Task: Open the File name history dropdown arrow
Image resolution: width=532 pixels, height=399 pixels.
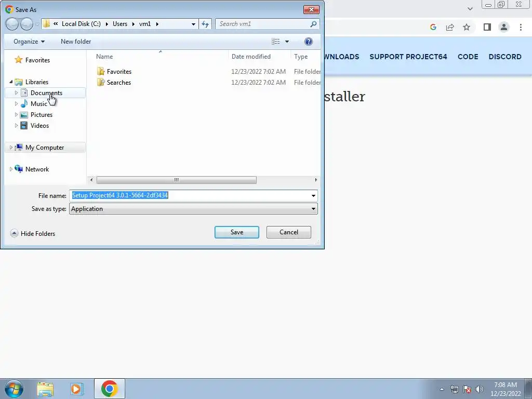Action: [x=313, y=195]
